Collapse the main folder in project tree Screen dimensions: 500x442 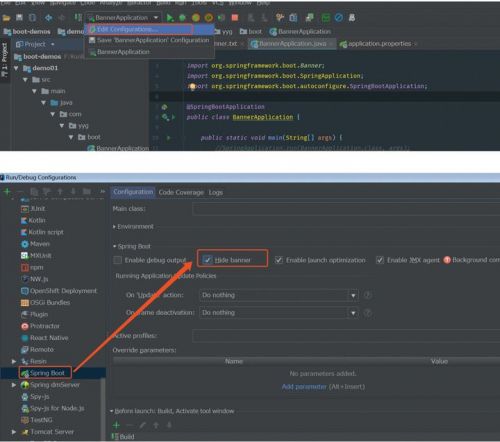pyautogui.click(x=34, y=91)
